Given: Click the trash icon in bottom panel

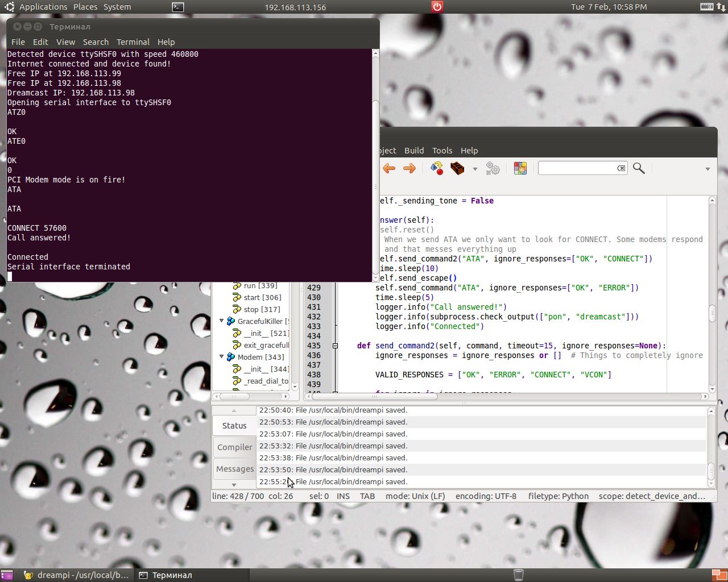Looking at the screenshot, I should click(518, 575).
